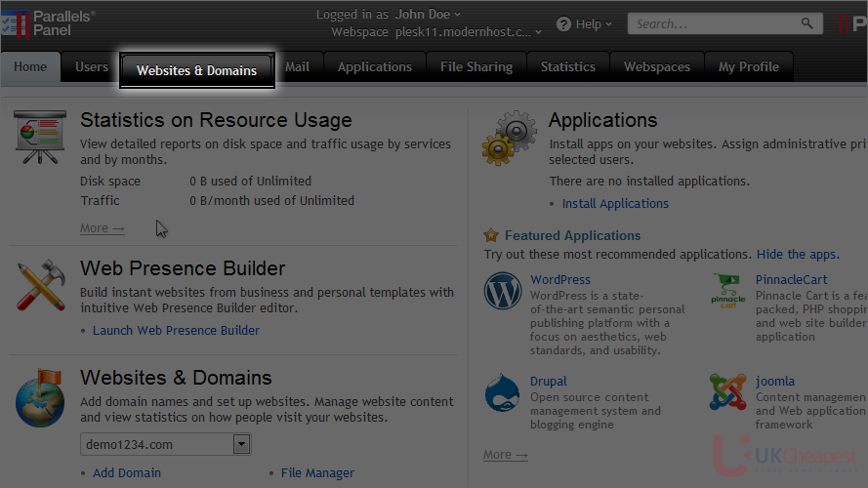Click 'There are no installed applications.' text
The height and width of the screenshot is (488, 868).
(649, 182)
